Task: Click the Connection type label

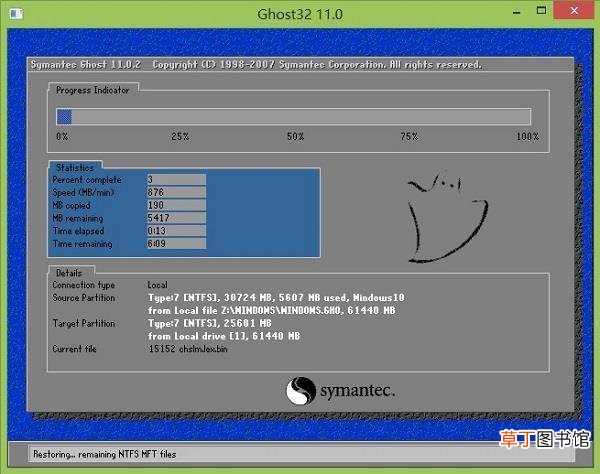Action: [84, 285]
